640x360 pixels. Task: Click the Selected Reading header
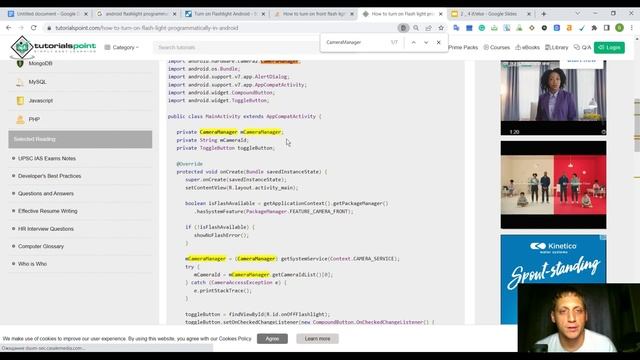coord(80,139)
